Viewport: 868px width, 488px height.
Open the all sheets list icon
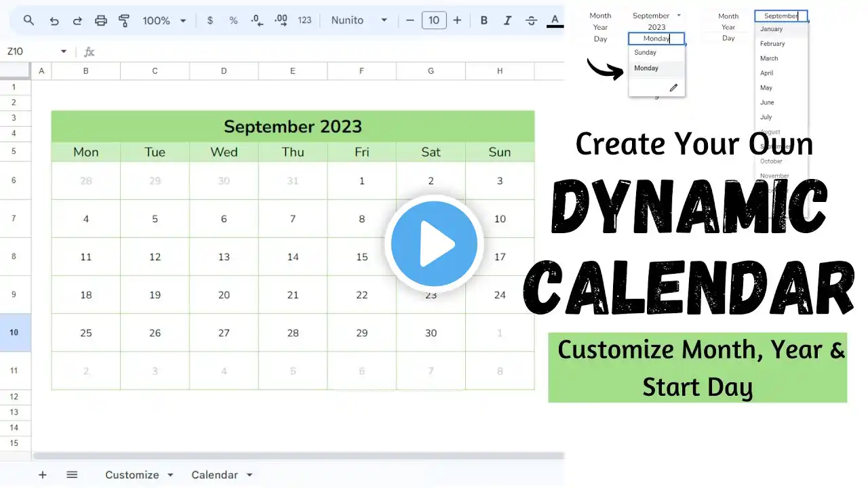pyautogui.click(x=72, y=474)
